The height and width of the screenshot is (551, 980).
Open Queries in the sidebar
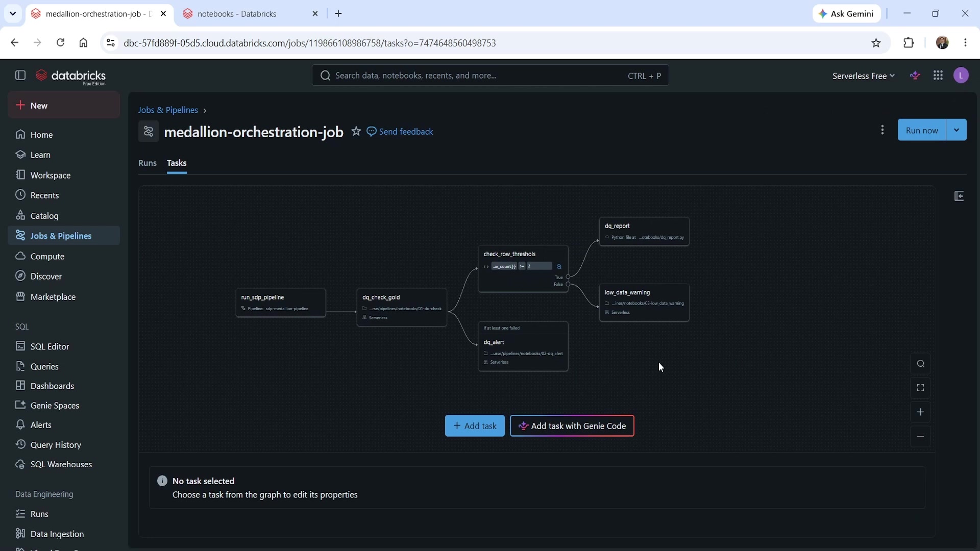click(64, 366)
